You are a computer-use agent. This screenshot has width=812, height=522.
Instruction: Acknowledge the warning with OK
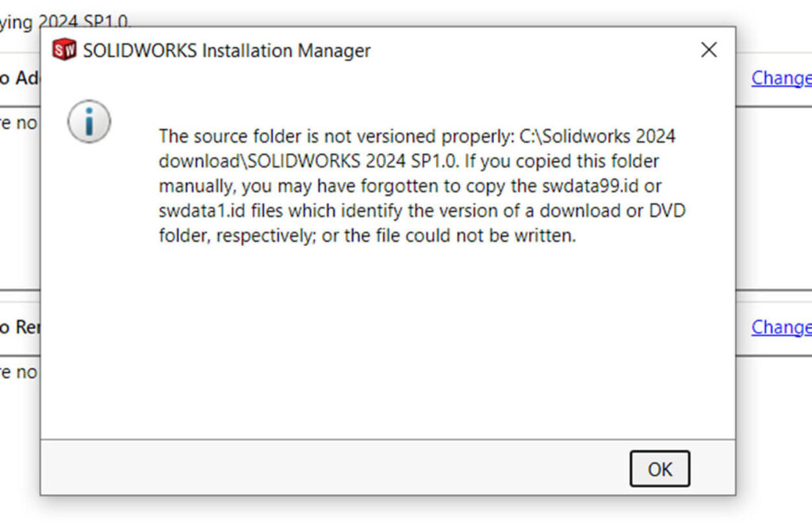(x=659, y=469)
